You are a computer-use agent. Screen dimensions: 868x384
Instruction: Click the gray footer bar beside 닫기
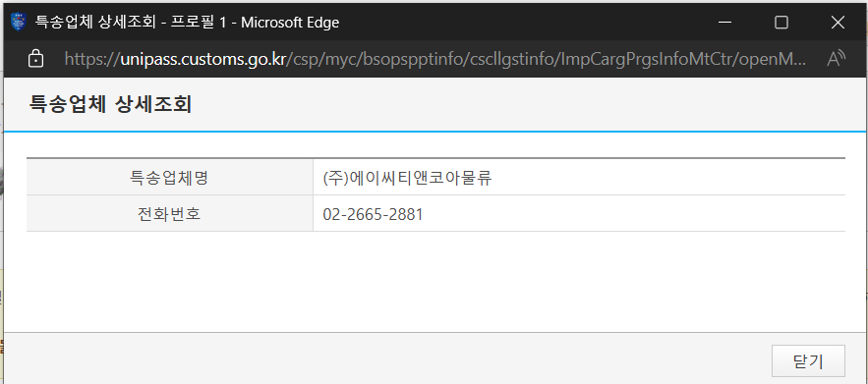click(x=387, y=358)
